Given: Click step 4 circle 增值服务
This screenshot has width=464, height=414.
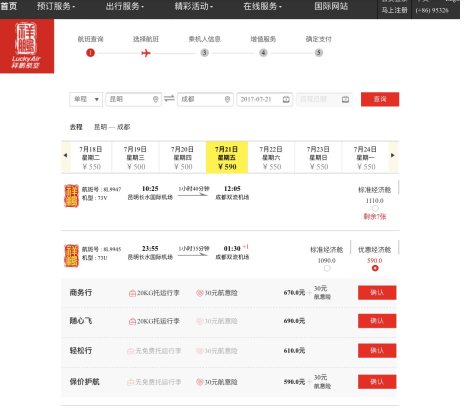Looking at the screenshot, I should (263, 53).
